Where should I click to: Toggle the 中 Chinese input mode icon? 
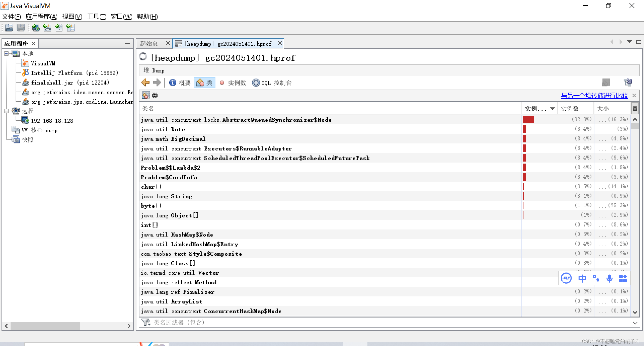pyautogui.click(x=582, y=278)
